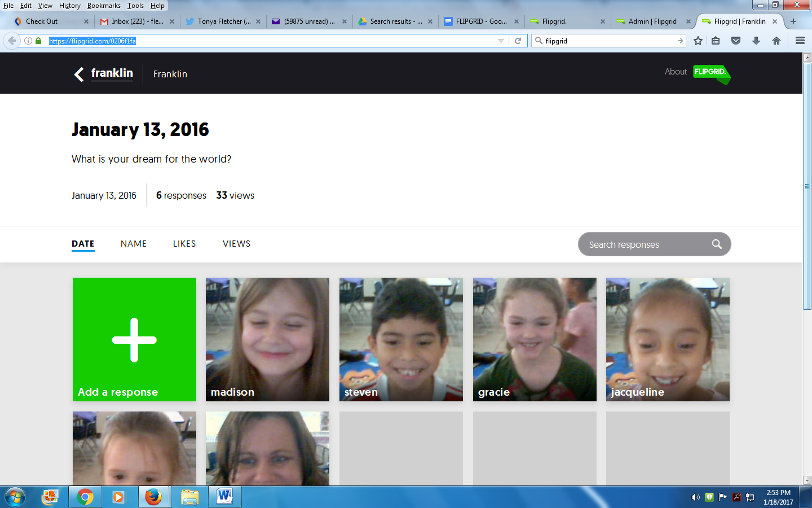Open the bookmarks list icon

pos(716,41)
